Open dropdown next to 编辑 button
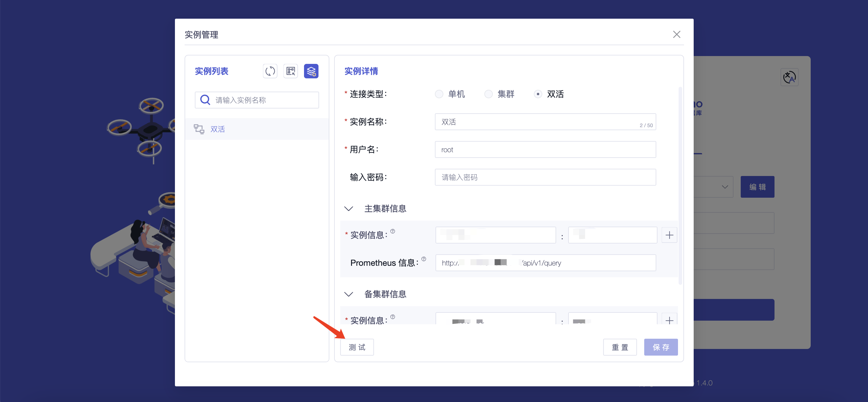Viewport: 868px width, 402px height. [724, 187]
